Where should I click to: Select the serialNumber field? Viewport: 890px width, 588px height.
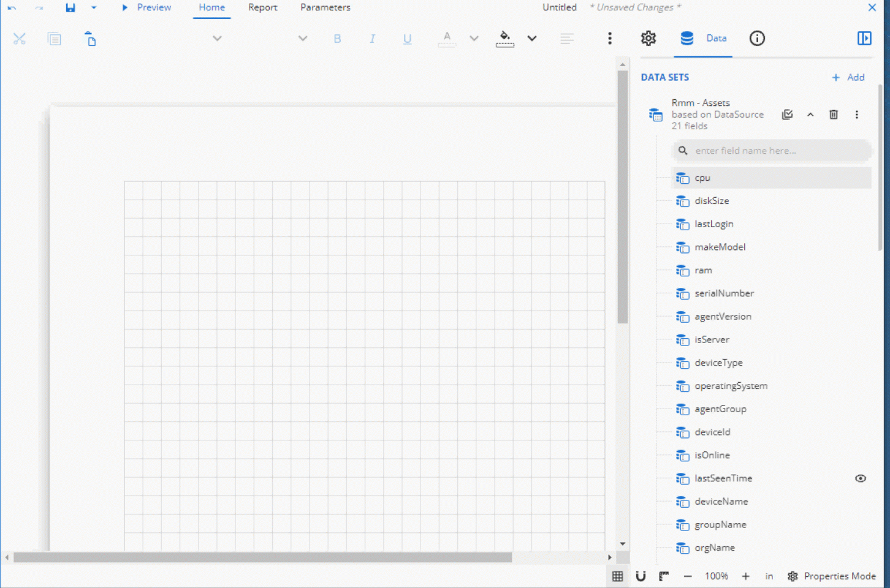tap(771, 293)
